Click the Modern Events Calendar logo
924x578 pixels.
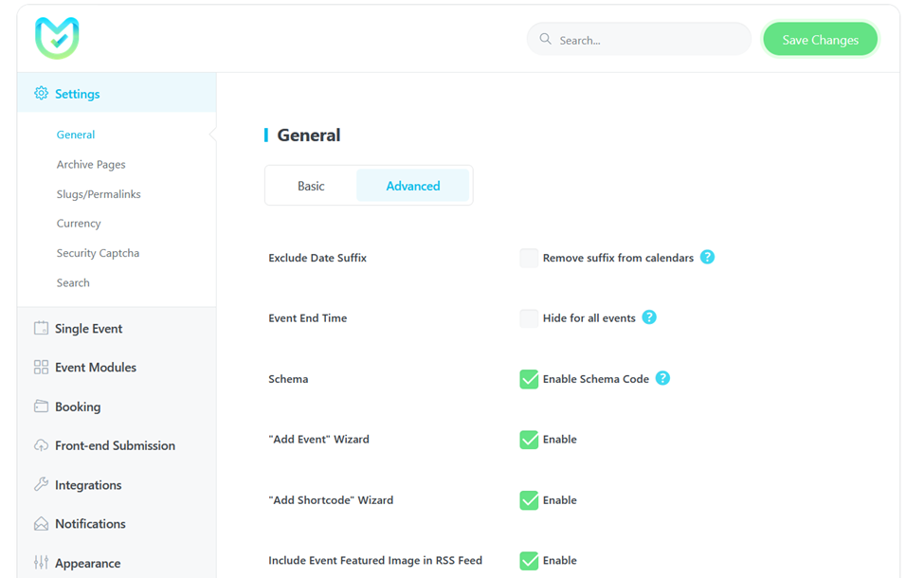[x=57, y=38]
